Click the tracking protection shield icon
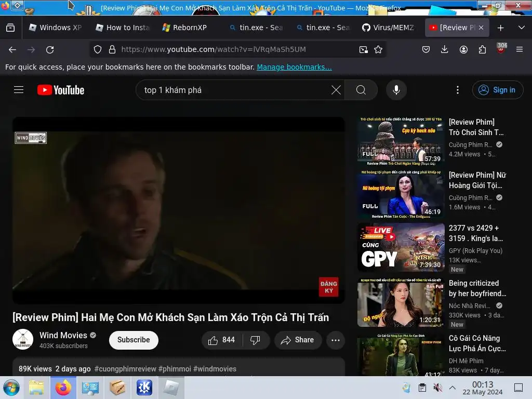The width and height of the screenshot is (532, 399). 98,49
